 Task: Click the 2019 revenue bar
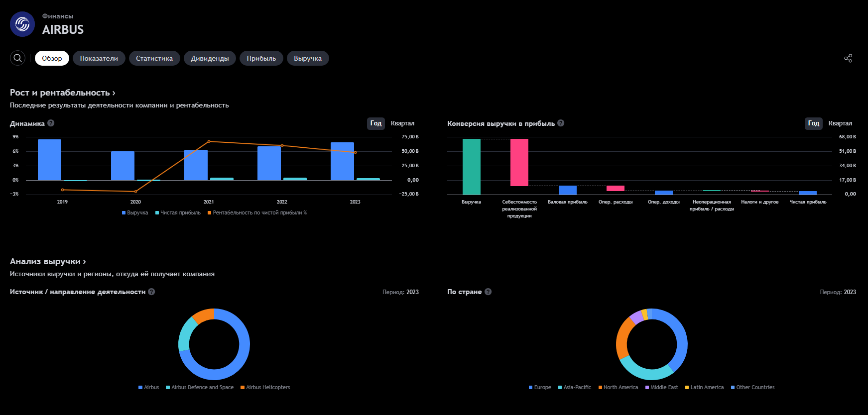coord(49,160)
